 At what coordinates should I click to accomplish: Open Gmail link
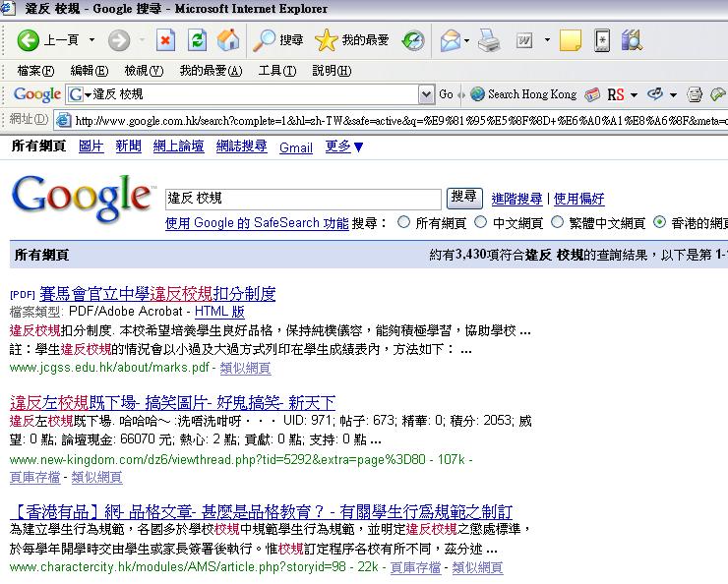[x=296, y=148]
